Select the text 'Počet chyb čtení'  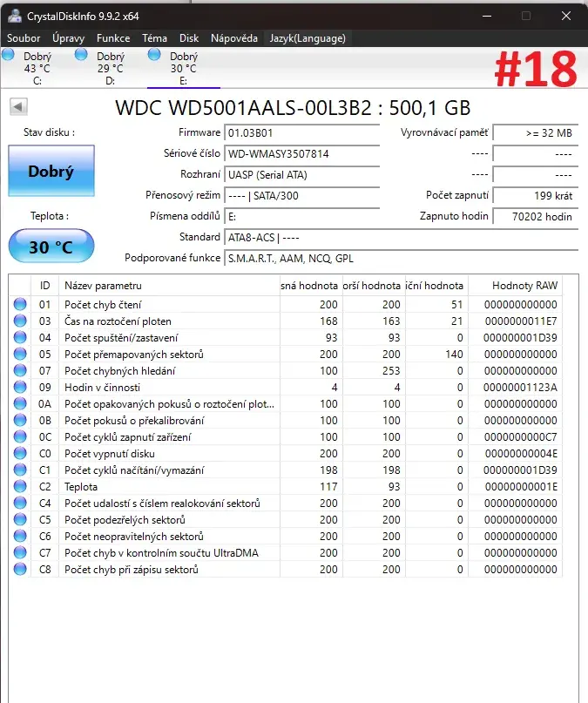103,305
